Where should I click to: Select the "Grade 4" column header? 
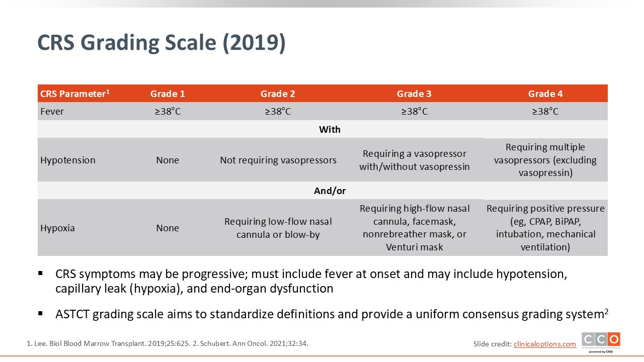tap(545, 94)
